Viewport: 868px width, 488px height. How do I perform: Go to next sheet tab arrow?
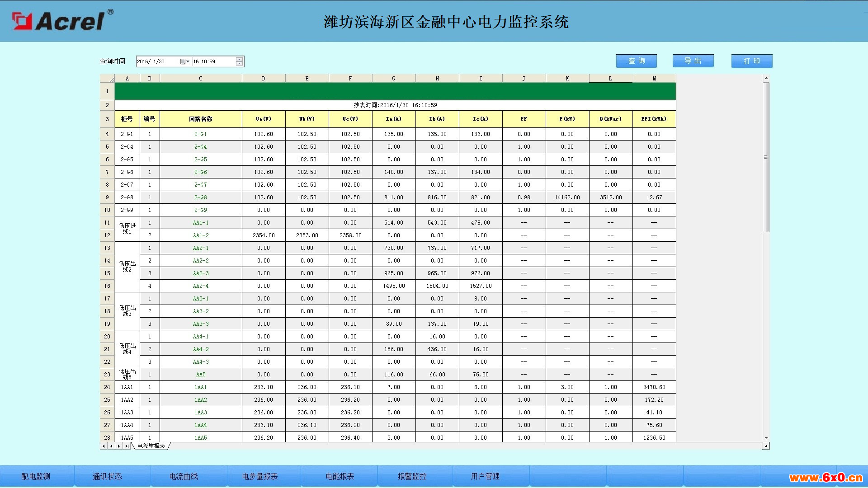coord(119,446)
